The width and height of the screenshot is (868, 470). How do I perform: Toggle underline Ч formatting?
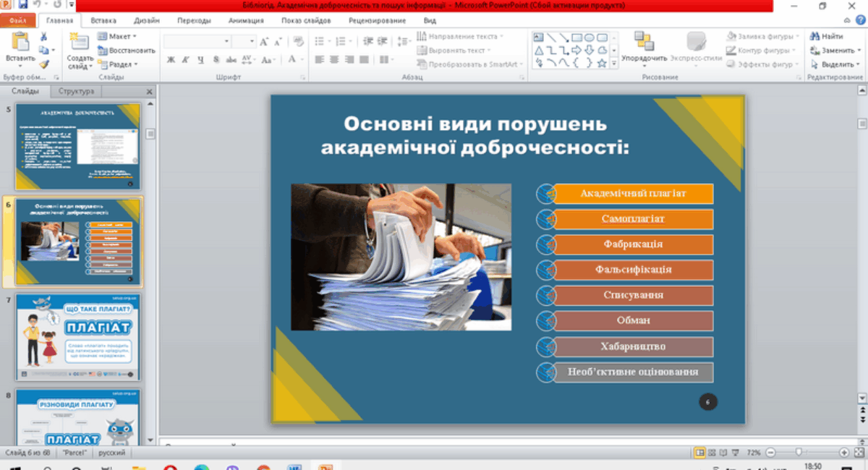[x=200, y=60]
